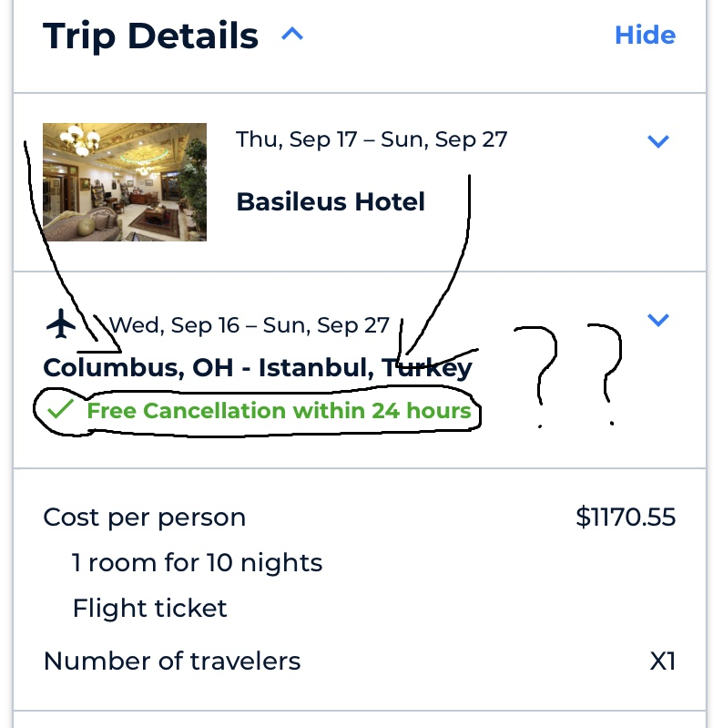Screen dimensions: 713x728
Task: Click the green checkmark icon
Action: click(60, 409)
